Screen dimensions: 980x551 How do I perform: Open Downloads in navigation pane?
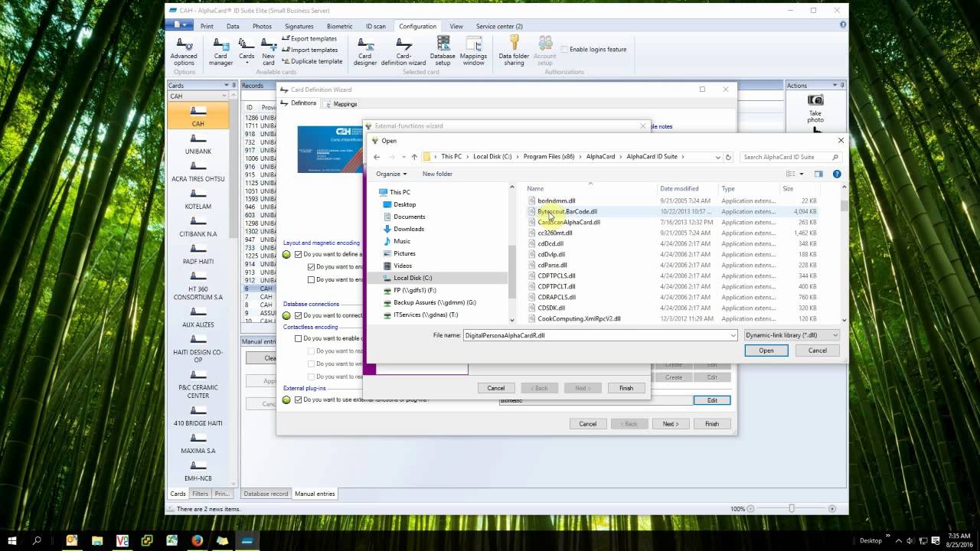(x=408, y=229)
